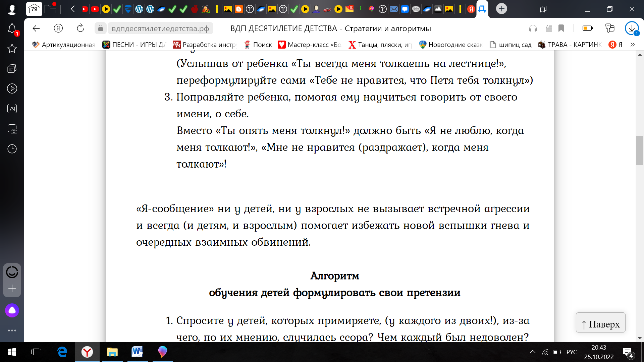The image size is (644, 362).
Task: Open the extensions icon in toolbar
Action: pos(610,28)
